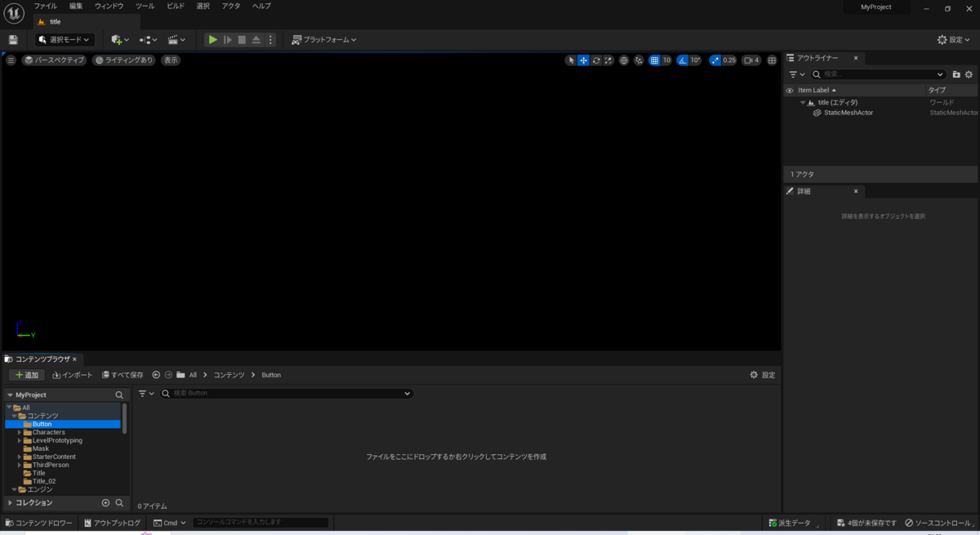Screen dimensions: 980x535
Task: Open the コンテンツドロワー content drawer
Action: pyautogui.click(x=38, y=523)
